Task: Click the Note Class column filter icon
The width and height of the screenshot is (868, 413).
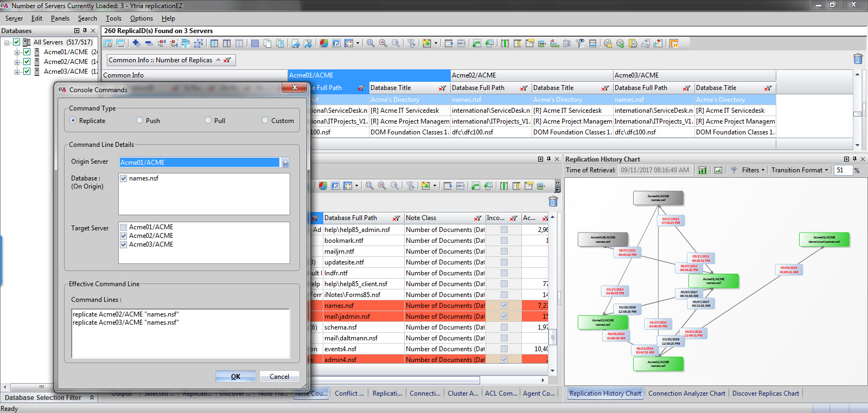Action: click(x=477, y=218)
